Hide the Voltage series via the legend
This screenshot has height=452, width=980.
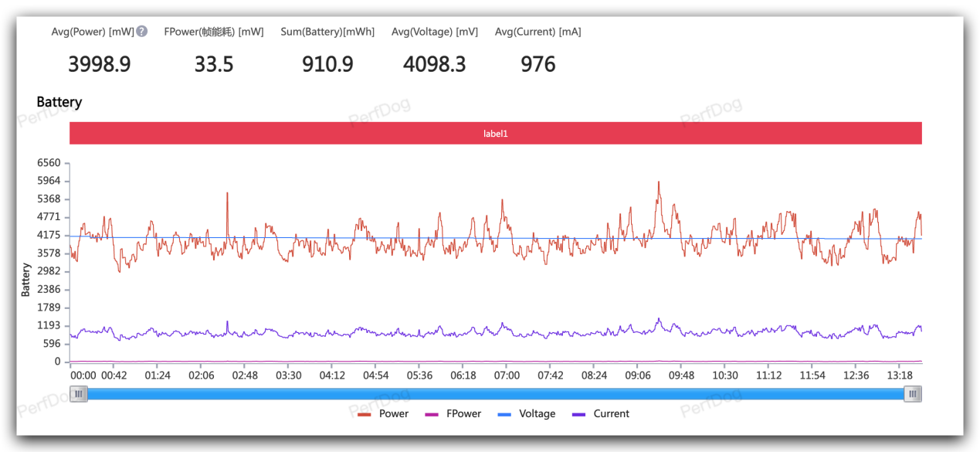click(526, 413)
